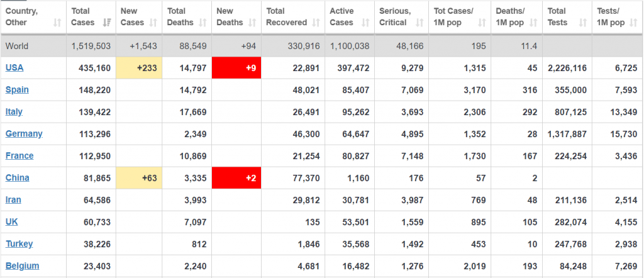
Task: Sort by Tests/1M pop column icon
Action: coord(633,23)
